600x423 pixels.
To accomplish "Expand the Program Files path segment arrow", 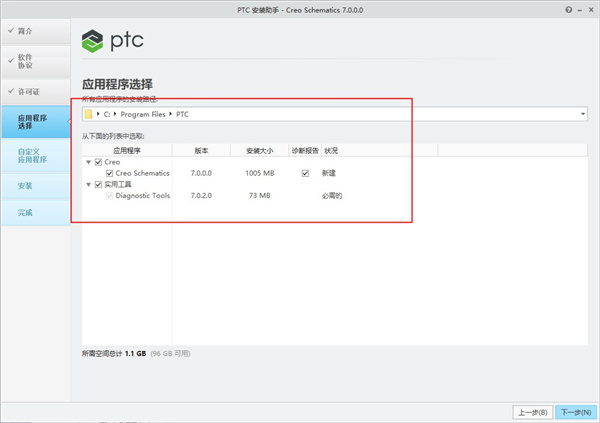I will (171, 114).
